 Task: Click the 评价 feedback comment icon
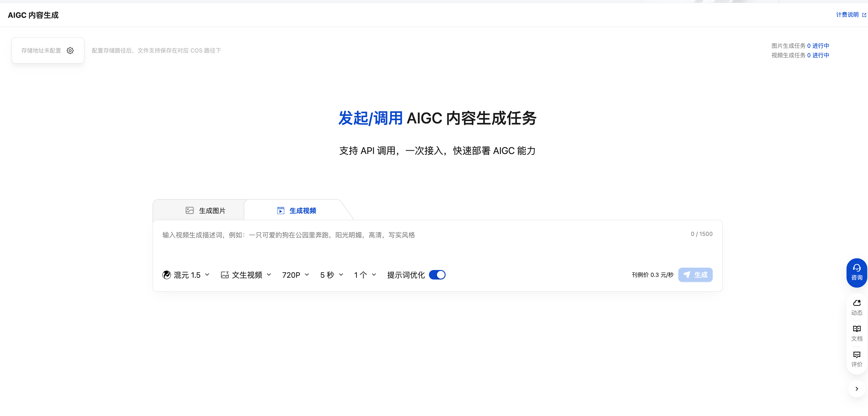pyautogui.click(x=856, y=355)
